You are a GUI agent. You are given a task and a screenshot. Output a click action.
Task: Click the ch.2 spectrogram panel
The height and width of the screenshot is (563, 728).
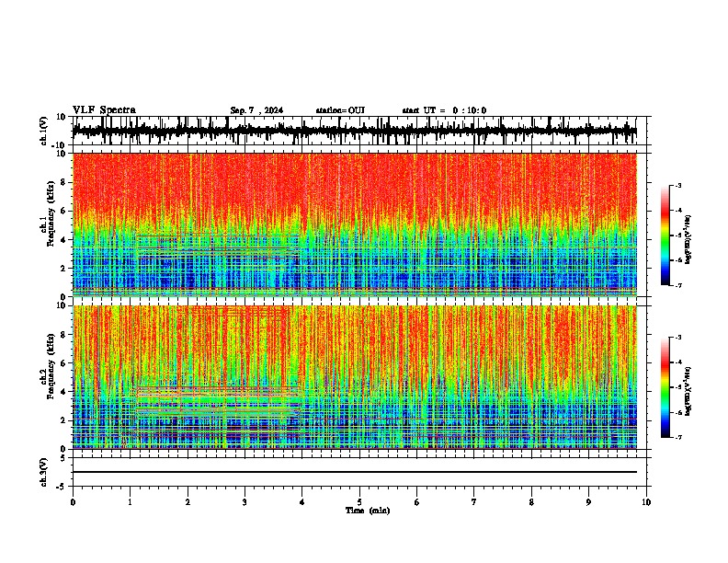[354, 377]
